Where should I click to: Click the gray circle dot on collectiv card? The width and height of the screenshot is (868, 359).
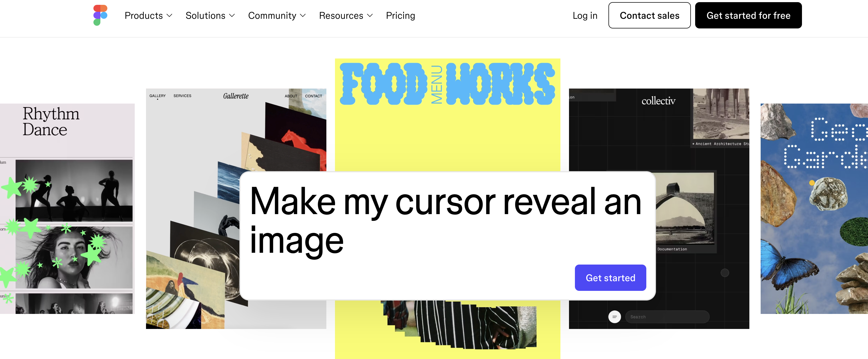point(724,273)
